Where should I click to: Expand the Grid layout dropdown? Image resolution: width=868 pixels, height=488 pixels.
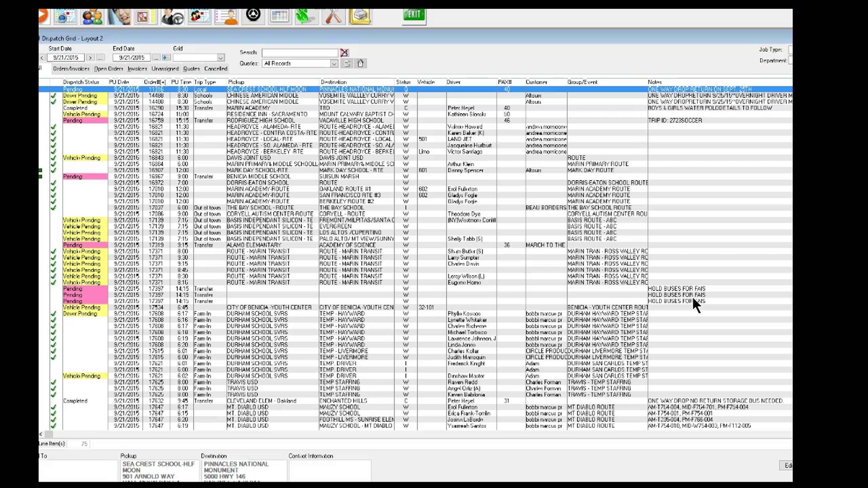pos(220,58)
